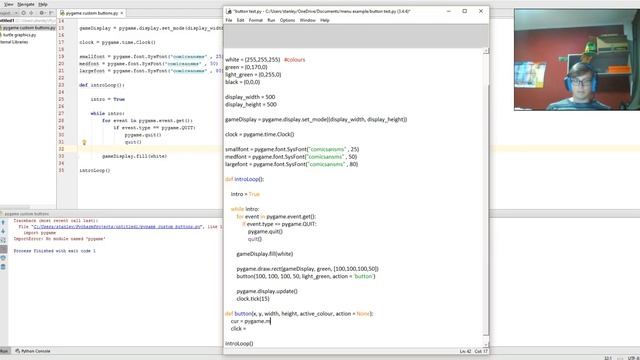Click the dark highlighted icon in Run panel sidebar

click(x=3, y=249)
